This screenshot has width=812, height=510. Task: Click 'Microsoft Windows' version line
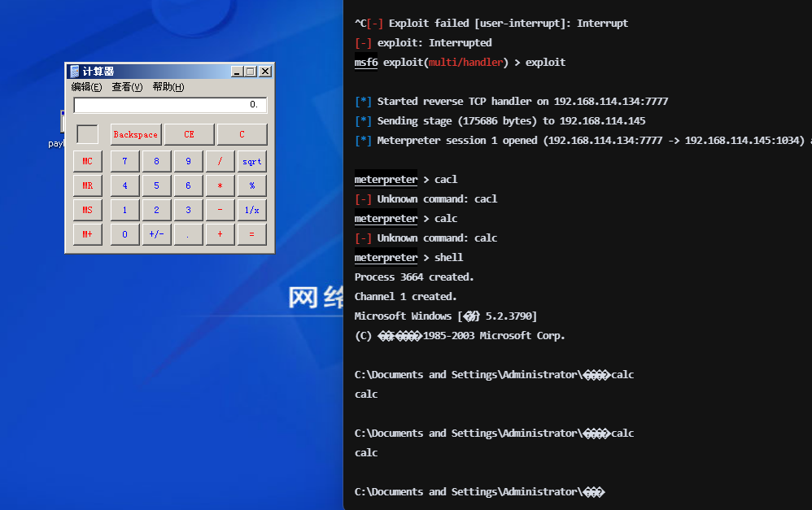446,316
